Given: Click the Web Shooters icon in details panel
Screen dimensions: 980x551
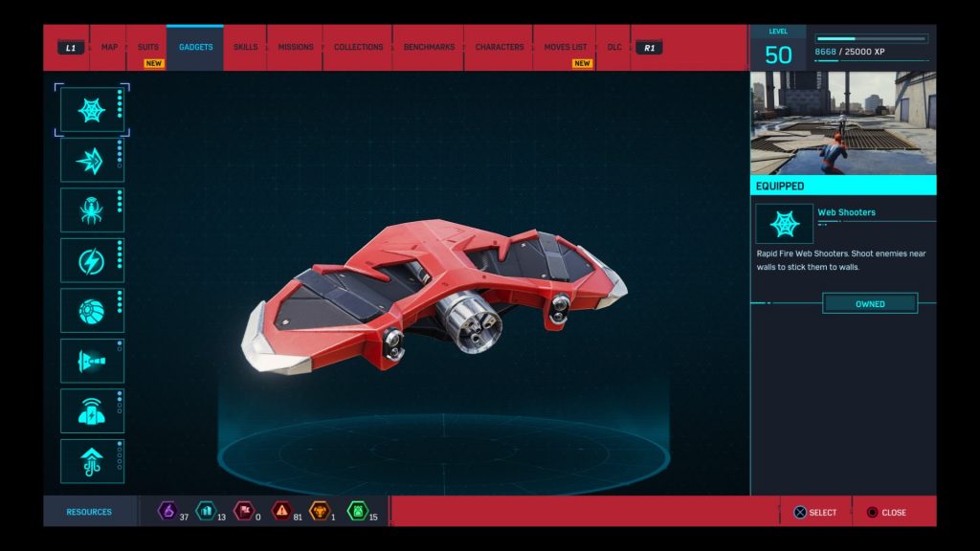Looking at the screenshot, I should point(785,224).
